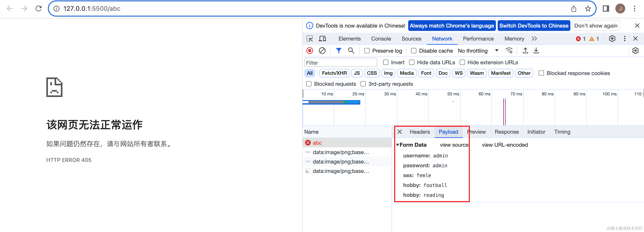The height and width of the screenshot is (232, 644).
Task: Toggle the device toolbar
Action: [322, 39]
